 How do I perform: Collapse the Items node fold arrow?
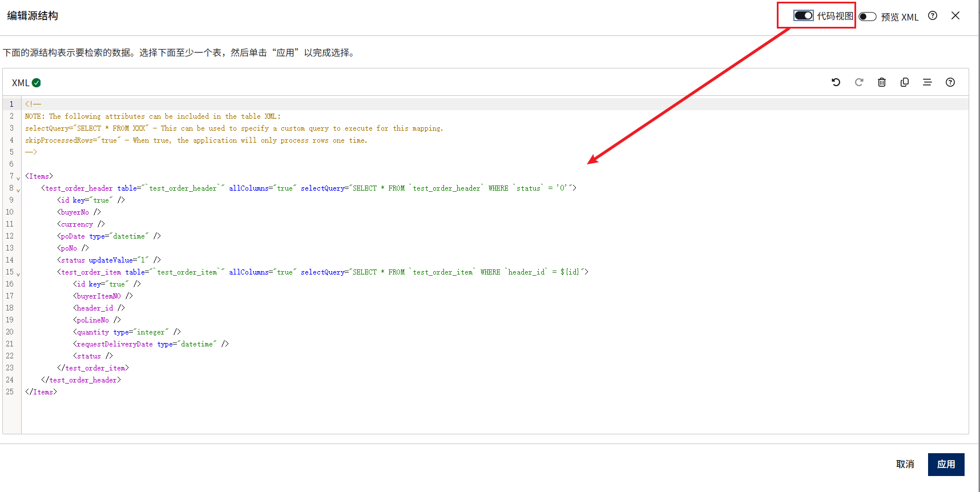[x=18, y=178]
